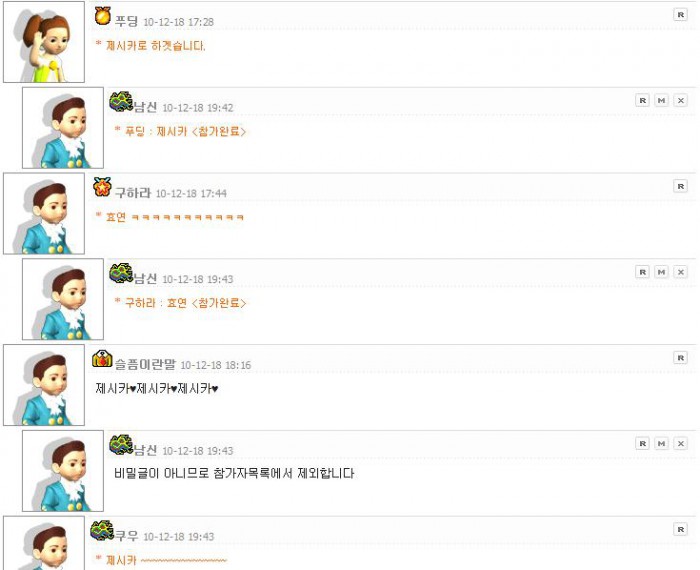The width and height of the screenshot is (700, 570).
Task: Click the 슬픔이란말 username
Action: point(145,364)
